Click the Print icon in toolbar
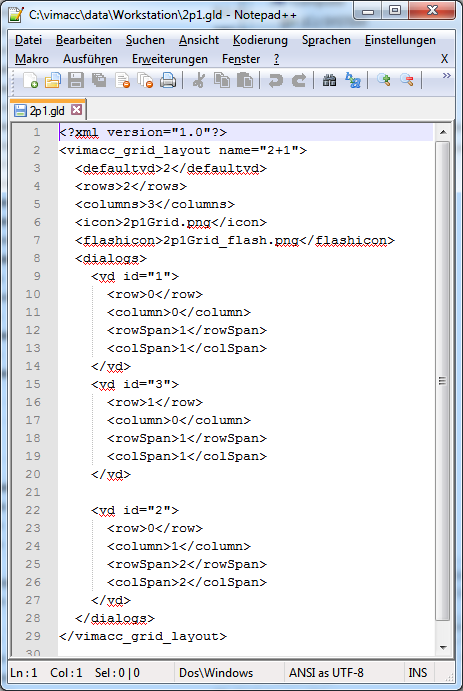This screenshot has height=691, width=463. click(x=168, y=80)
